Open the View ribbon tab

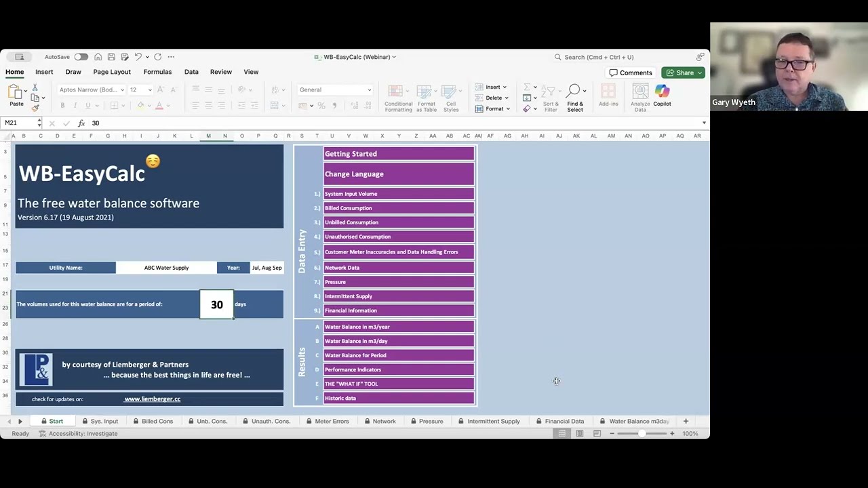coord(251,72)
